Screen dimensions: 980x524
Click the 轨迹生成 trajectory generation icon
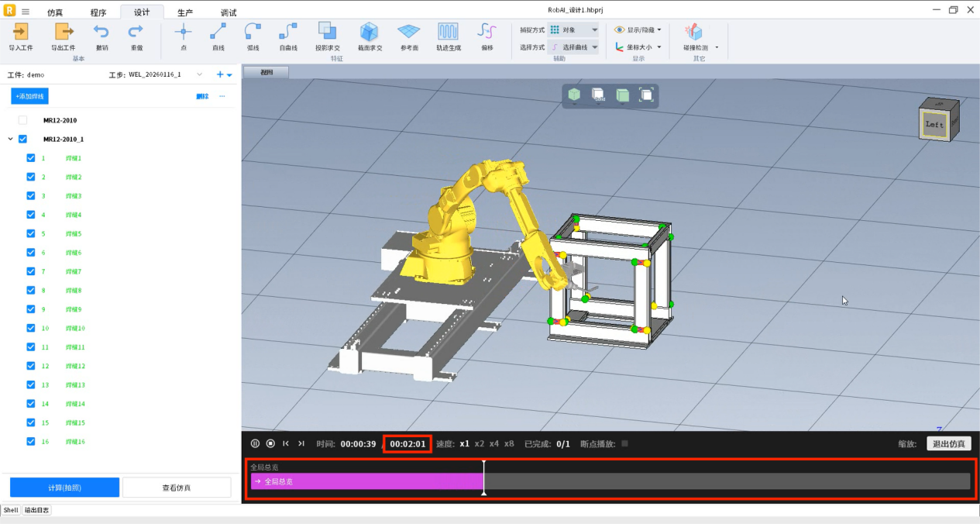[x=448, y=32]
